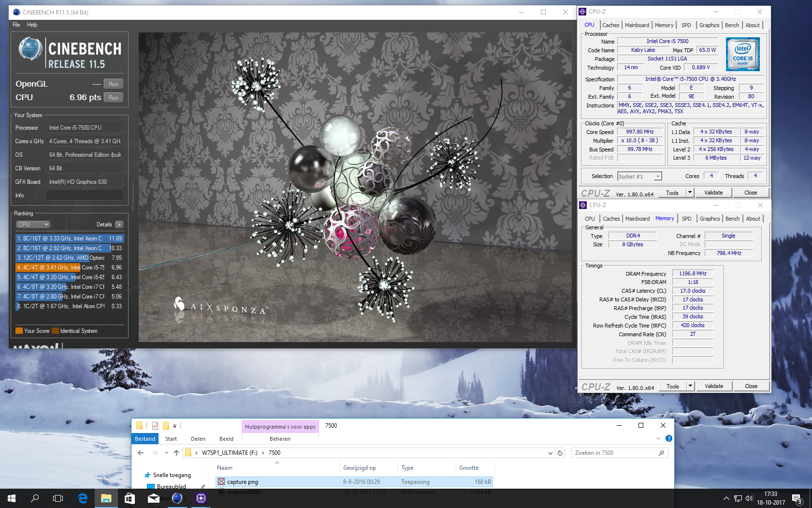Expand Tools dropdown arrow in upper CPU-Z window

690,193
